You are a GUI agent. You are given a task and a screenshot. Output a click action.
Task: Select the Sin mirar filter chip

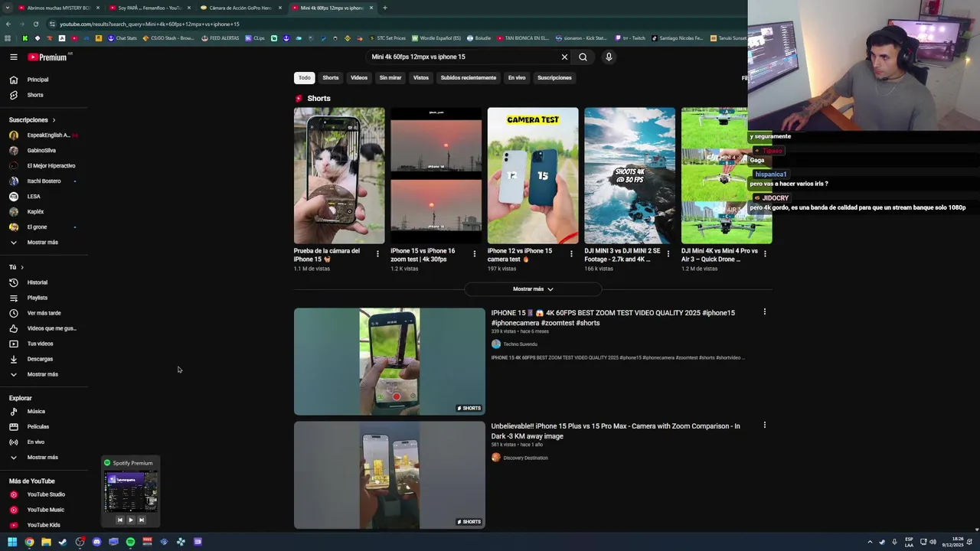390,77
